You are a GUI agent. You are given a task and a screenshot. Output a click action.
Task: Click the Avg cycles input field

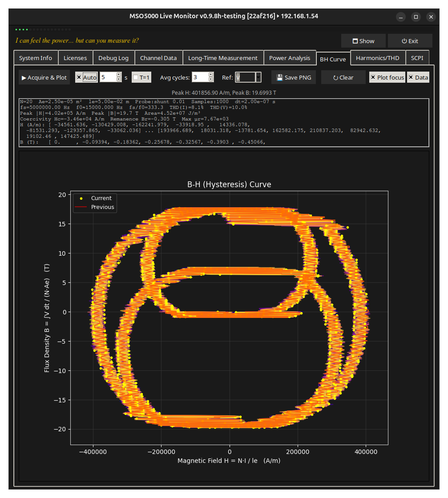[200, 77]
